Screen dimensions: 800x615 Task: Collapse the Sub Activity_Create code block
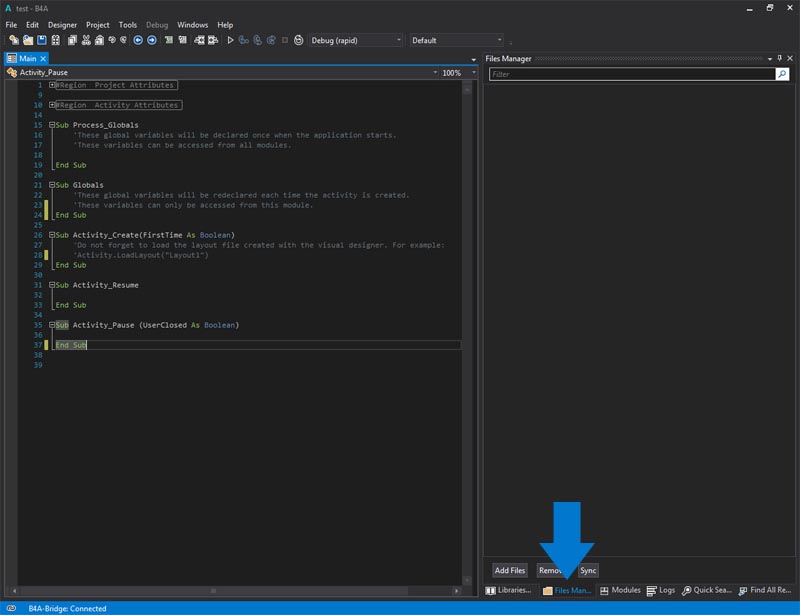(x=52, y=235)
